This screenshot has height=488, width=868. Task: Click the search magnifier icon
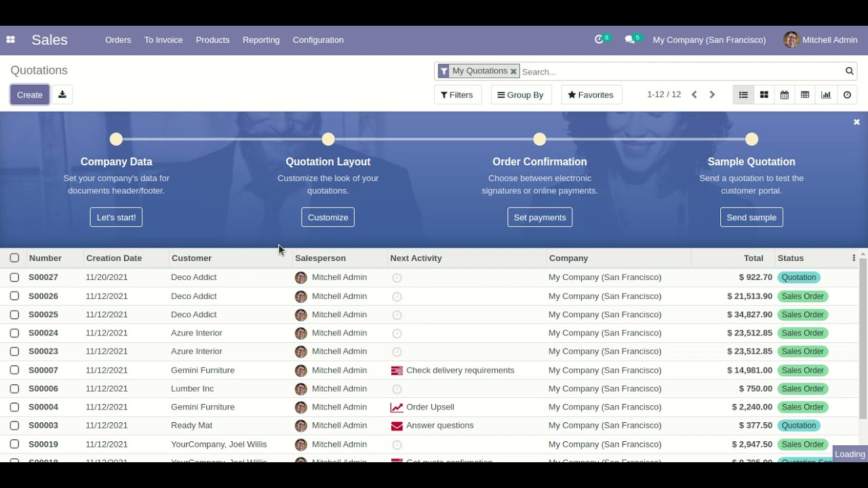pos(849,71)
